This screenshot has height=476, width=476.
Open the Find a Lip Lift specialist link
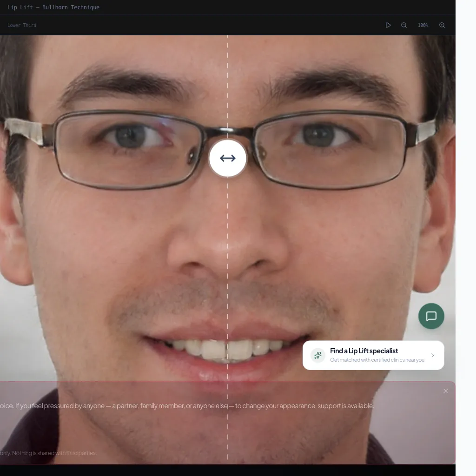click(364, 351)
